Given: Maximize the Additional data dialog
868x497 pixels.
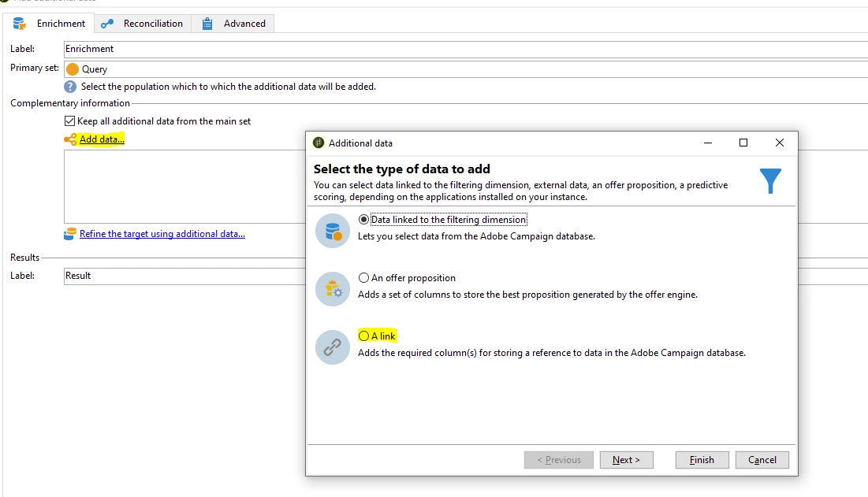Looking at the screenshot, I should tap(743, 143).
